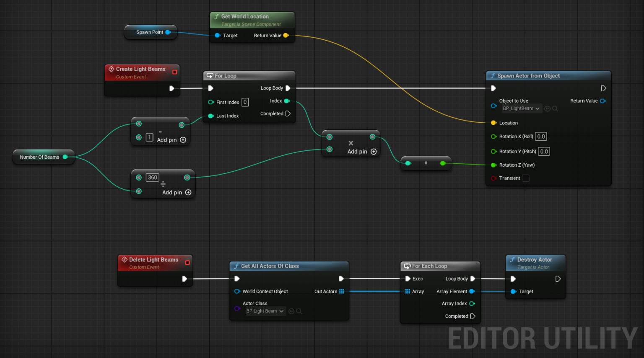This screenshot has width=644, height=358.
Task: Click the Add pin plus icon on the divide node
Action: [188, 192]
